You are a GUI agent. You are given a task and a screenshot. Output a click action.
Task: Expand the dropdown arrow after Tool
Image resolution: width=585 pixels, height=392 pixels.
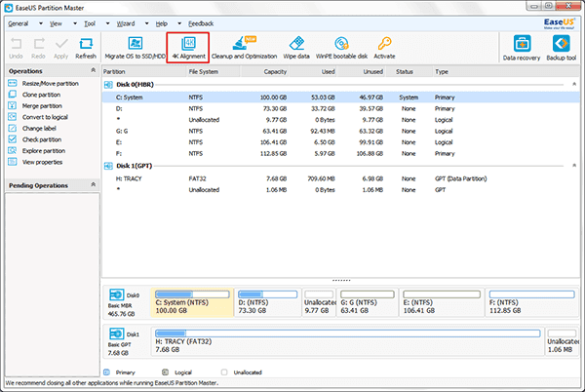[x=108, y=23]
